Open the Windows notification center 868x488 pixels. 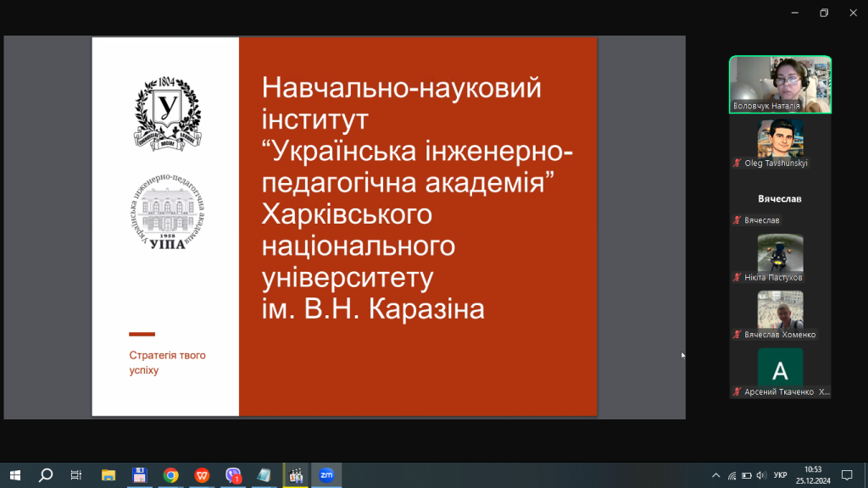[x=847, y=475]
